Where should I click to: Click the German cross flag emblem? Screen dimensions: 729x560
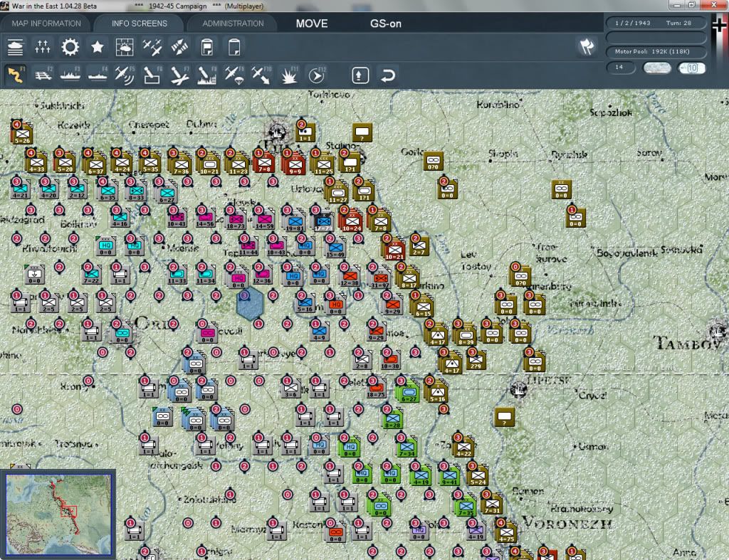[x=719, y=25]
